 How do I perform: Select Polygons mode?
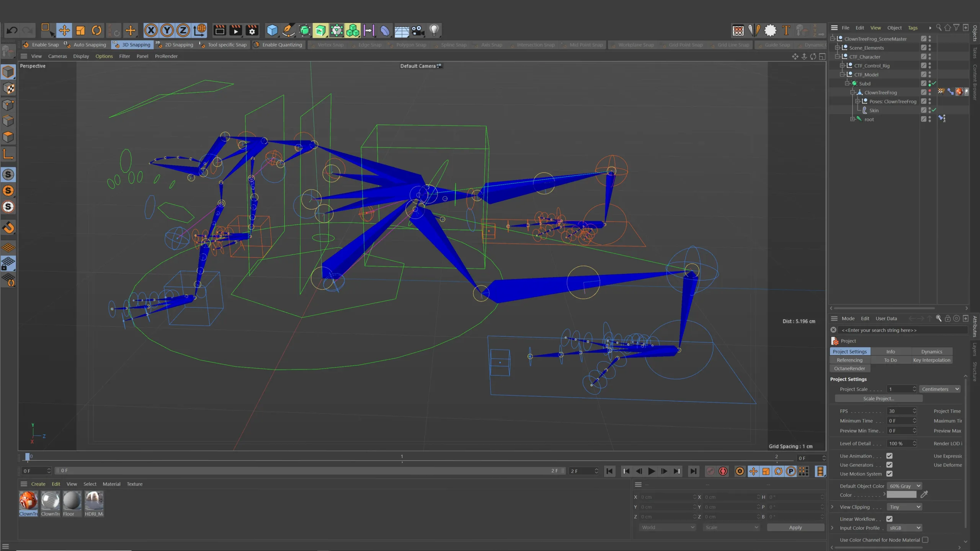tap(8, 137)
